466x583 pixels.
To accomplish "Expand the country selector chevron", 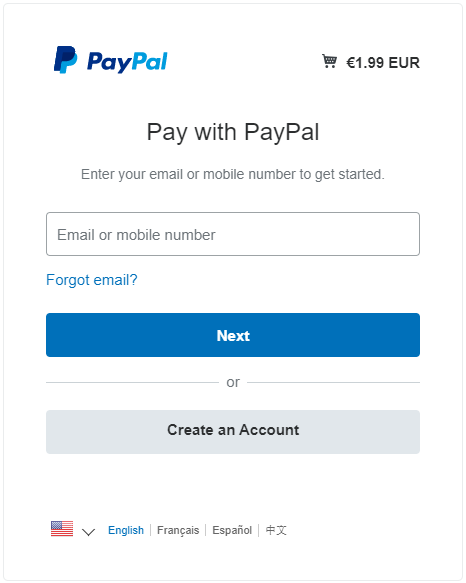I will (89, 532).
